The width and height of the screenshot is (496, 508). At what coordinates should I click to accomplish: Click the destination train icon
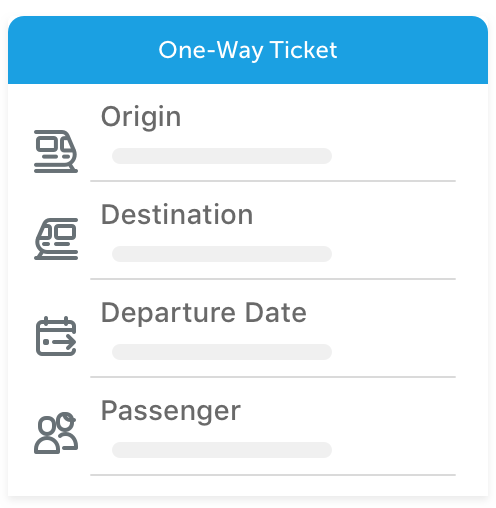(56, 239)
